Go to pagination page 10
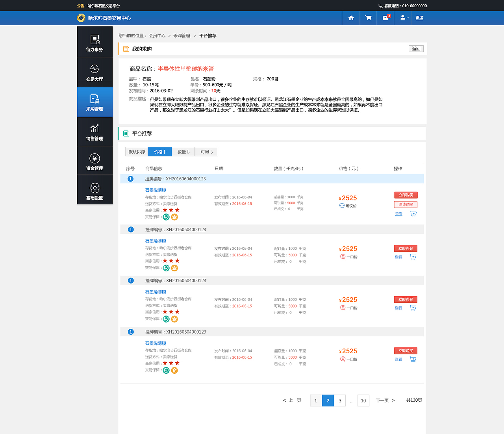 (363, 401)
